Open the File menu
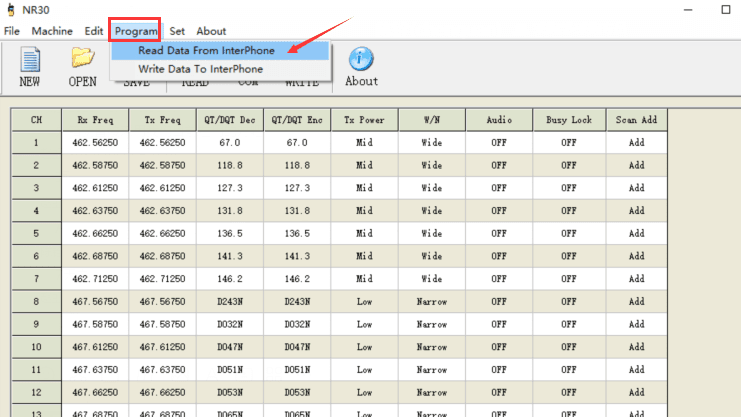The width and height of the screenshot is (741, 417). (12, 31)
